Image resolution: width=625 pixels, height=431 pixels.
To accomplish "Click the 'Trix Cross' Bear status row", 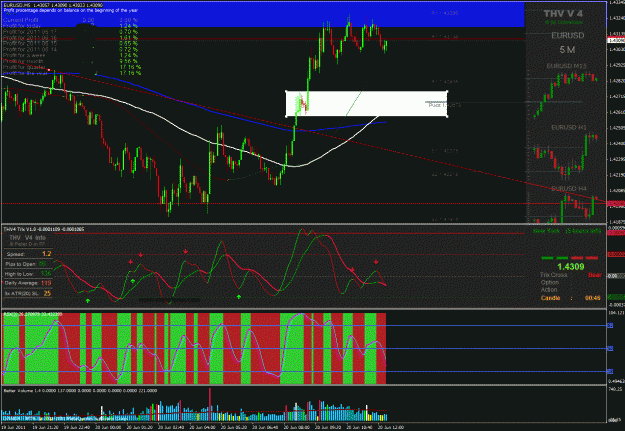I will [571, 275].
